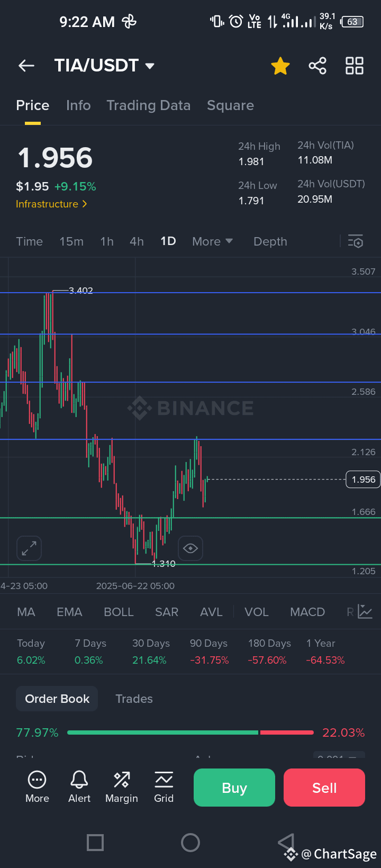This screenshot has width=381, height=868.
Task: Open the Square tab
Action: (x=230, y=105)
